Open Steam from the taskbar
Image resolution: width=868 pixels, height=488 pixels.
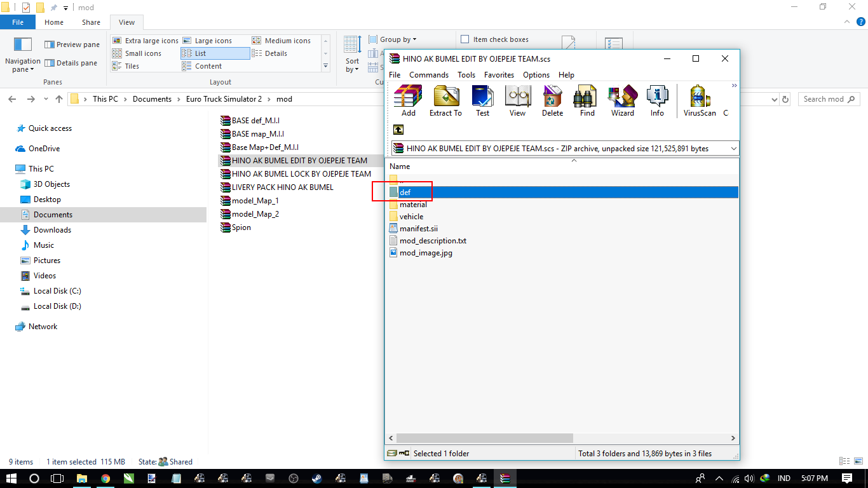pos(316,478)
